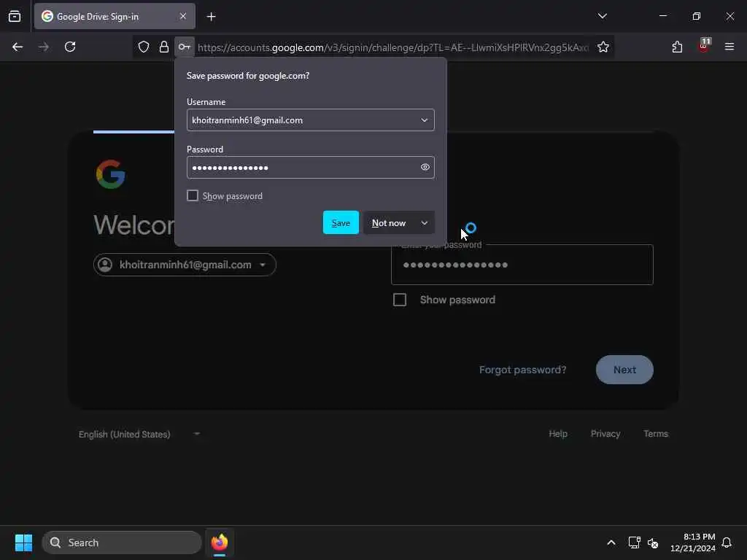Click Save button to store password
Image resolution: width=747 pixels, height=560 pixels.
(341, 222)
